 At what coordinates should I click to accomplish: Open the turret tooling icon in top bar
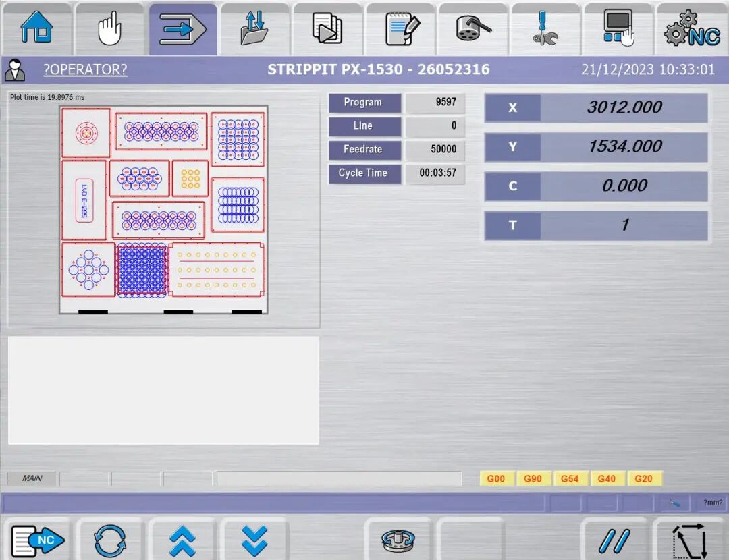(x=473, y=29)
